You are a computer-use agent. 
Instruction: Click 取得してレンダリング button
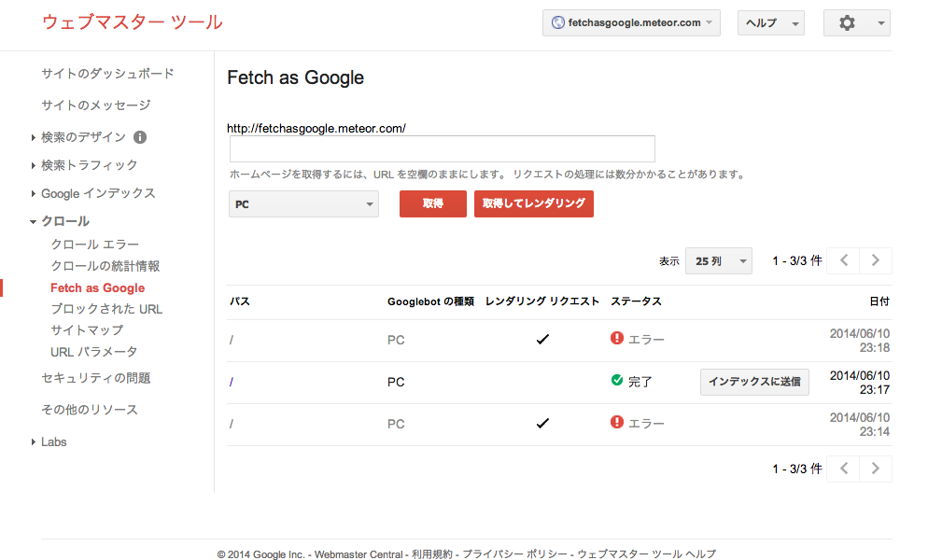point(534,203)
